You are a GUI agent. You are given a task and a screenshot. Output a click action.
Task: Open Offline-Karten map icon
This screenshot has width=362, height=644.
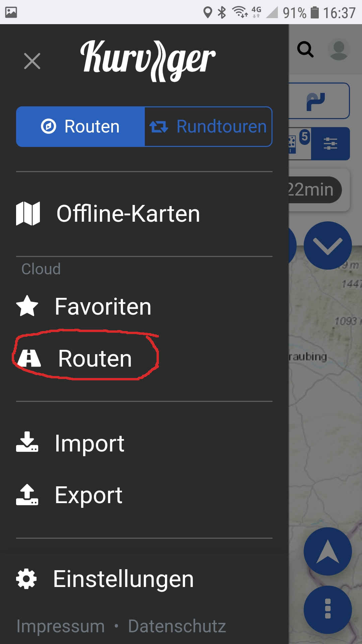[x=28, y=213]
